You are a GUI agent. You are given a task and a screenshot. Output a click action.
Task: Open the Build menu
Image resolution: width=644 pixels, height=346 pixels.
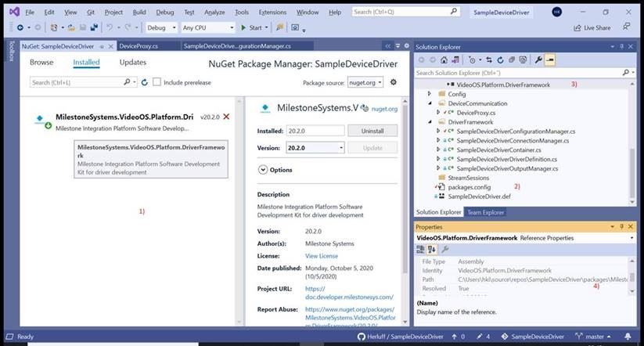click(x=139, y=12)
